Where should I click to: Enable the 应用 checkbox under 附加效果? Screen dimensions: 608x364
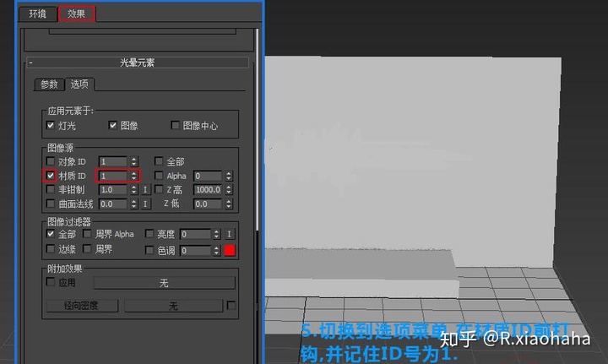(51, 282)
